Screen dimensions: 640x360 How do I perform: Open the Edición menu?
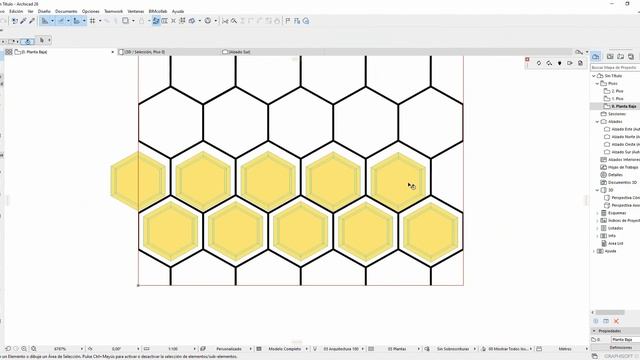(16, 11)
